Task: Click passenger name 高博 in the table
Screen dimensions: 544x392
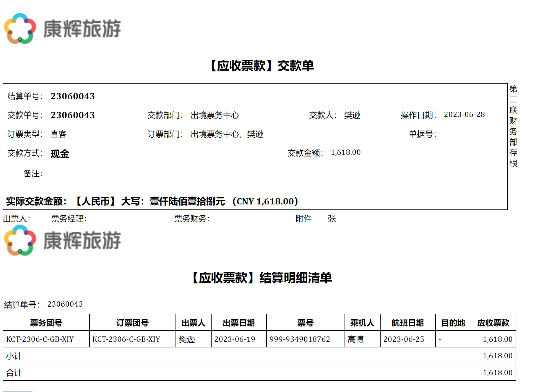Action: 355,339
